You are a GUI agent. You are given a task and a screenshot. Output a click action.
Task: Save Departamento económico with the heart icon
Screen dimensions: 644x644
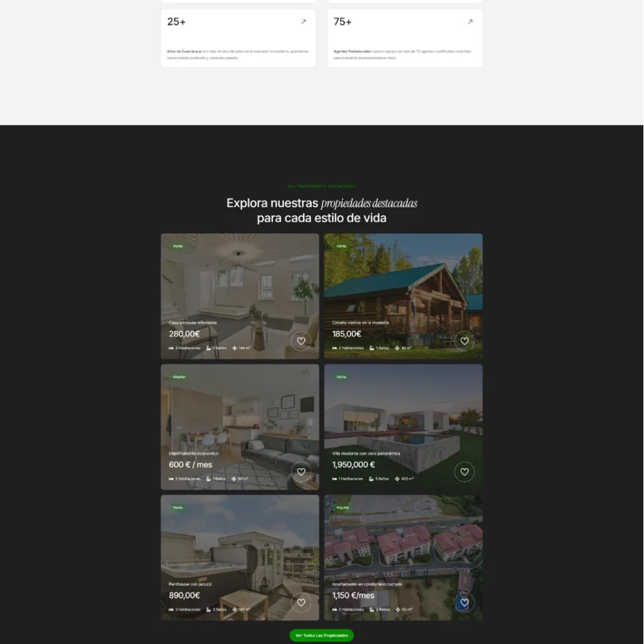(301, 472)
